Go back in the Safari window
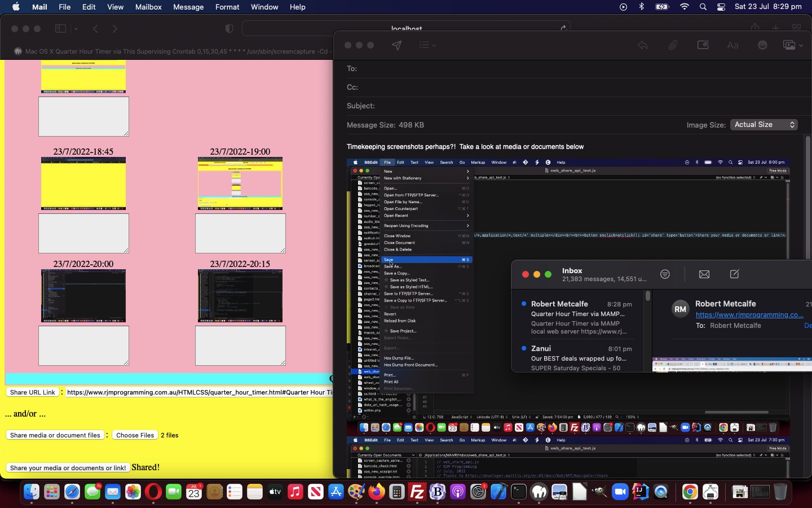This screenshot has width=812, height=508. (x=95, y=29)
